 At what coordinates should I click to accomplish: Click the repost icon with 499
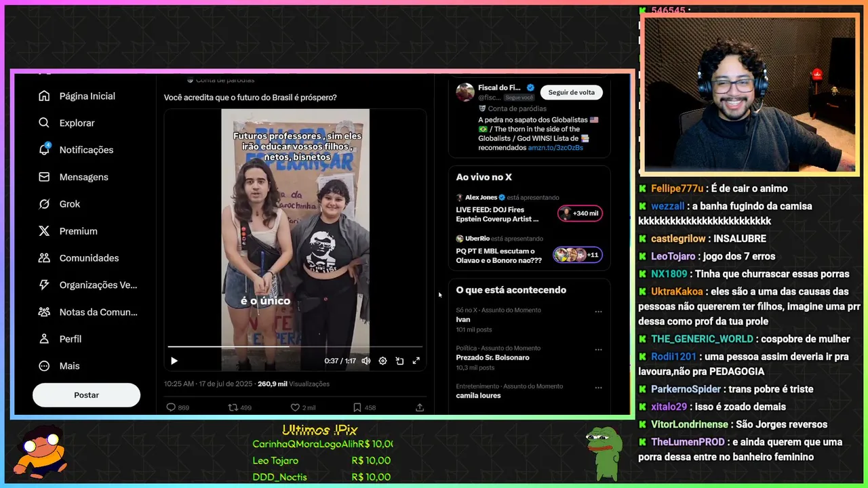coord(233,407)
